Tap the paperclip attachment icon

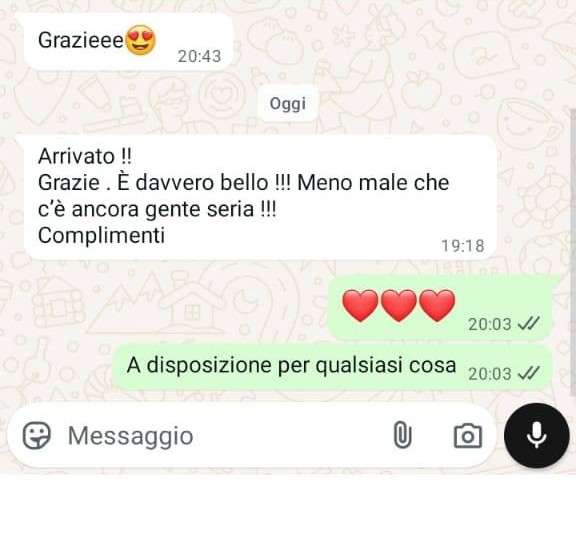402,435
